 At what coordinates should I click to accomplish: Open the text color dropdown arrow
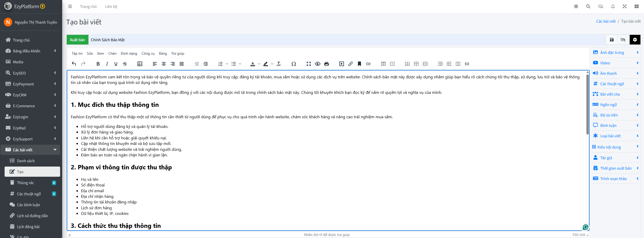click(x=259, y=64)
